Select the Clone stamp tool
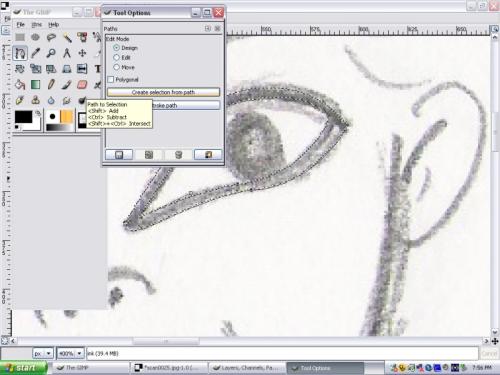The image size is (500, 375). coord(35,100)
